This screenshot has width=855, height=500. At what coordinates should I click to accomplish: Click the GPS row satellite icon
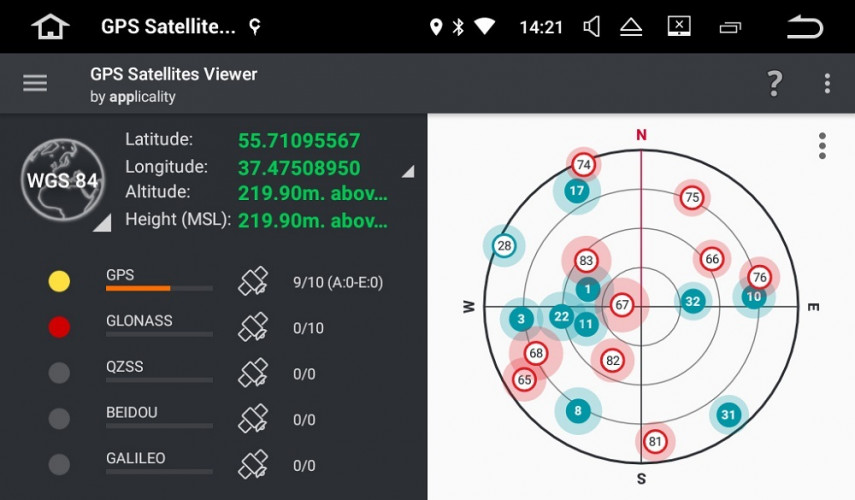(253, 282)
